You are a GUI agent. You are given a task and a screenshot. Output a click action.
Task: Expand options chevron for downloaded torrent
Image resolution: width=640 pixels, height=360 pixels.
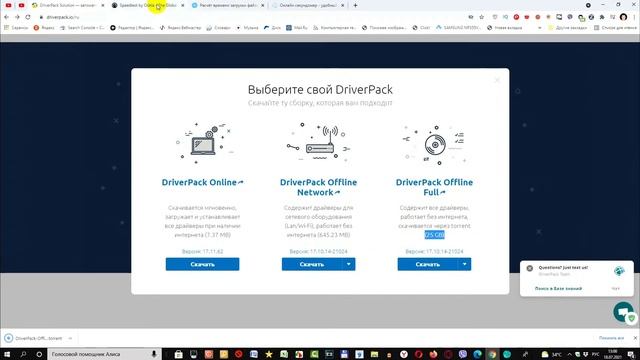[x=70, y=338]
